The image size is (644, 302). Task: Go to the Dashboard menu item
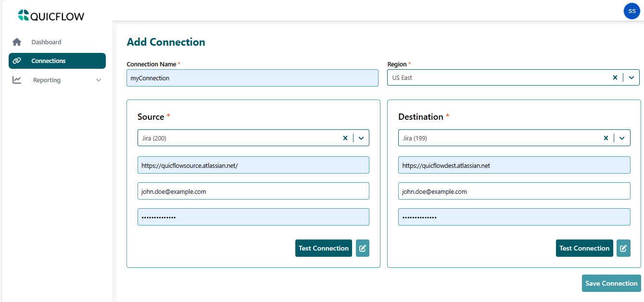[46, 42]
